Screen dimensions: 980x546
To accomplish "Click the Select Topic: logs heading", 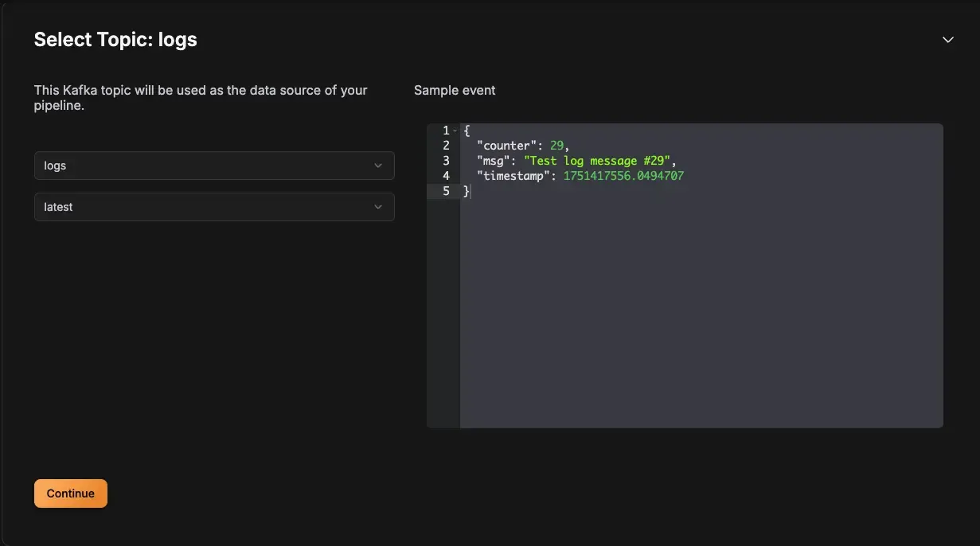I will [115, 40].
